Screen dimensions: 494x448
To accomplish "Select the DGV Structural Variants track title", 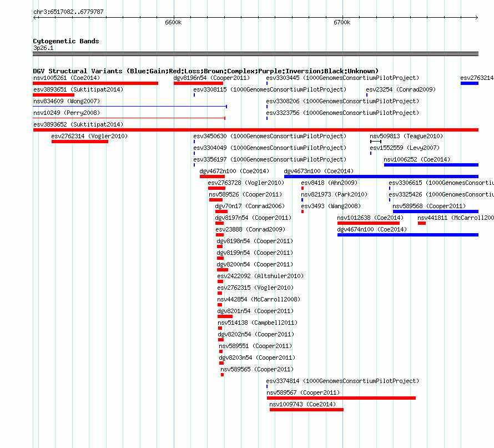I will pos(205,71).
